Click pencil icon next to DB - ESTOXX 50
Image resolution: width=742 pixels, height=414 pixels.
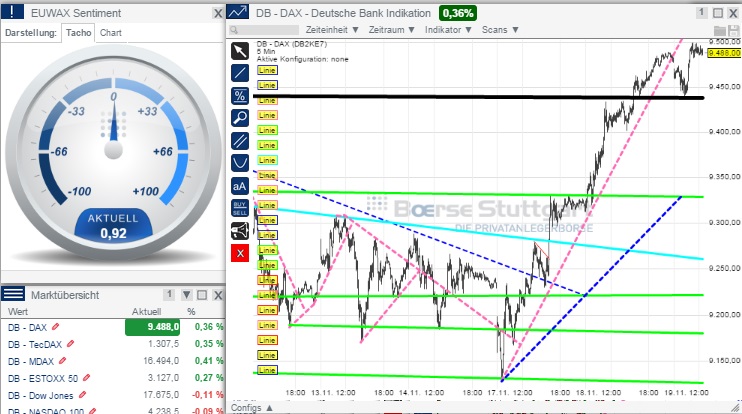pos(86,378)
